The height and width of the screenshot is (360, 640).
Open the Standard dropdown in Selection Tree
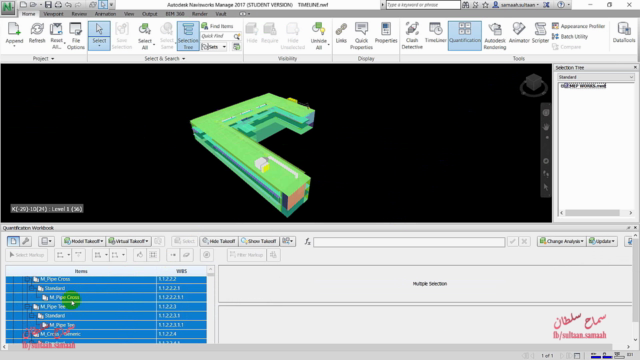[x=596, y=77]
